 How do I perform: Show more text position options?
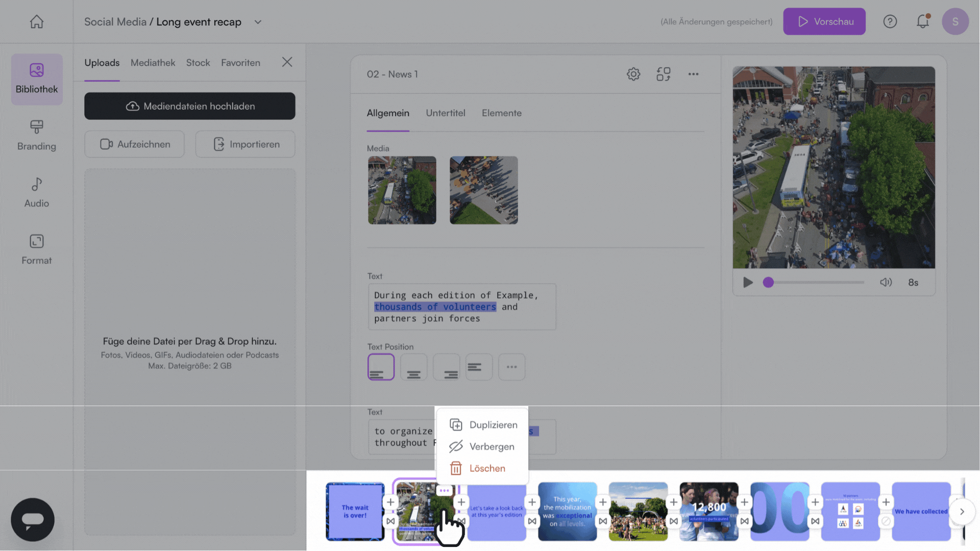click(x=511, y=367)
